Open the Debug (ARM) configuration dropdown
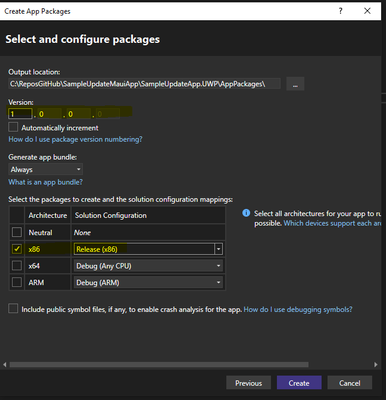Screen dimensions: 386x400 point(148,282)
